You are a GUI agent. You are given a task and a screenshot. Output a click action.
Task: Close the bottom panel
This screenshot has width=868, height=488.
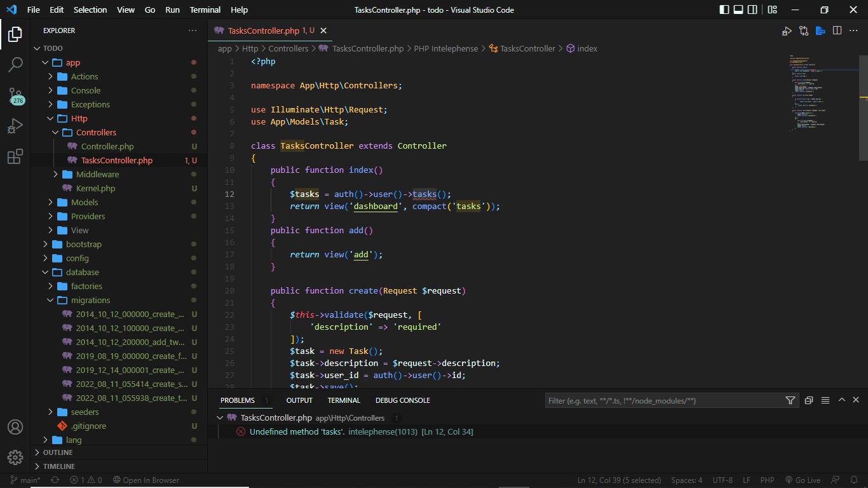point(856,400)
